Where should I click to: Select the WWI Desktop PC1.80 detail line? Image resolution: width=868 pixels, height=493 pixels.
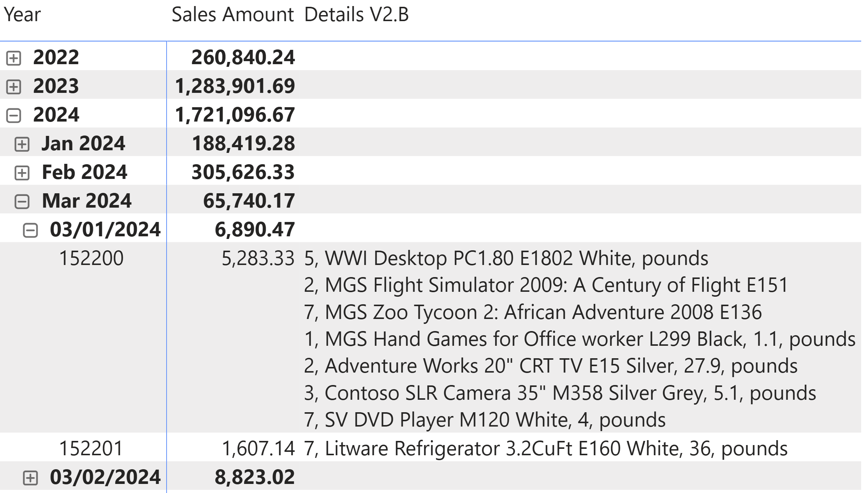click(x=506, y=258)
